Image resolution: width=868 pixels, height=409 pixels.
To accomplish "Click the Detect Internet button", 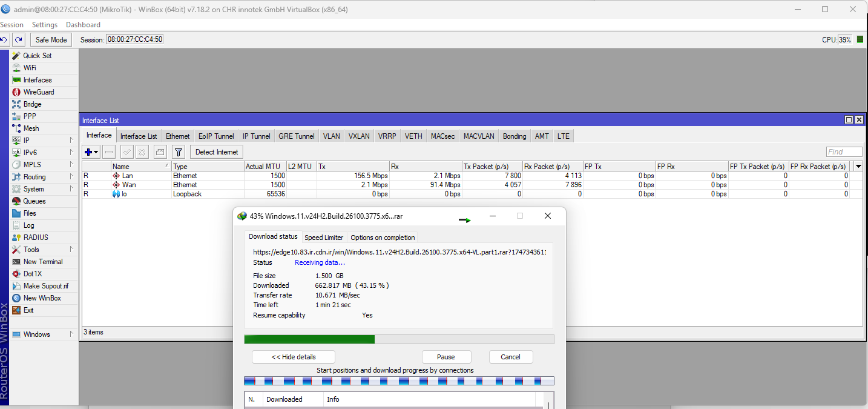I will (x=217, y=151).
